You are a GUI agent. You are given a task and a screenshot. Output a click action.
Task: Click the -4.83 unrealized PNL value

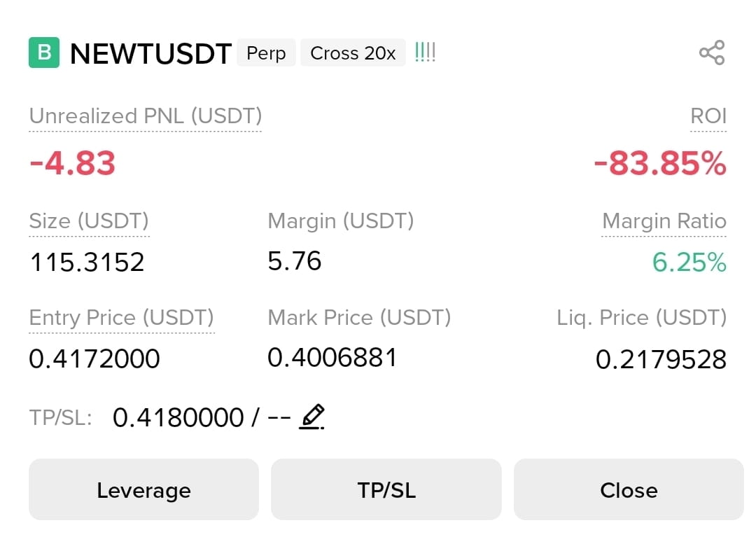[x=72, y=163]
